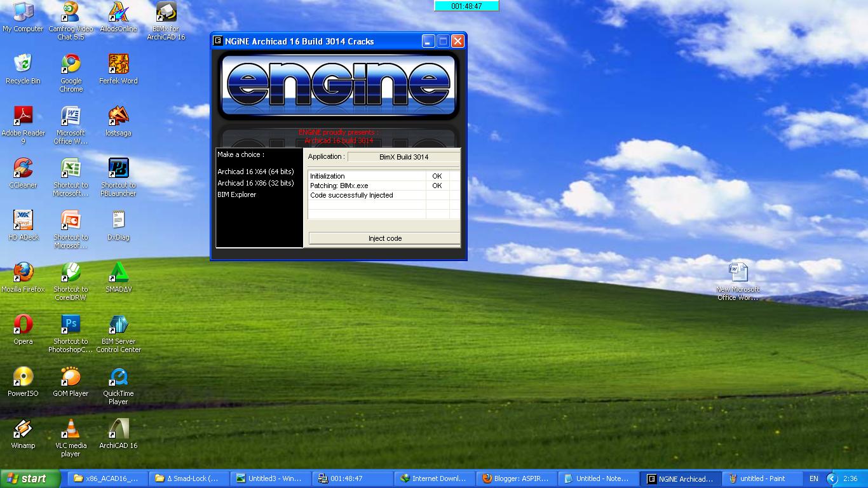Open the Recycle Bin icon
868x488 pixels.
tap(23, 69)
